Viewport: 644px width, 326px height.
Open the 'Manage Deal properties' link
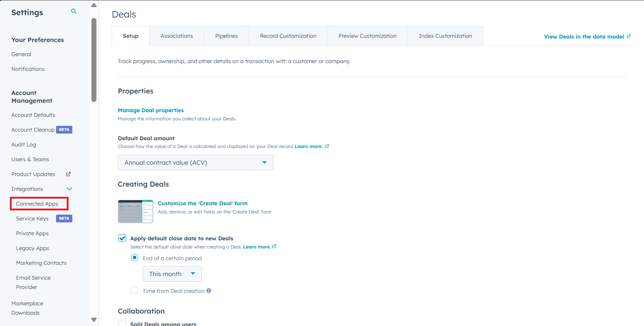(x=151, y=110)
